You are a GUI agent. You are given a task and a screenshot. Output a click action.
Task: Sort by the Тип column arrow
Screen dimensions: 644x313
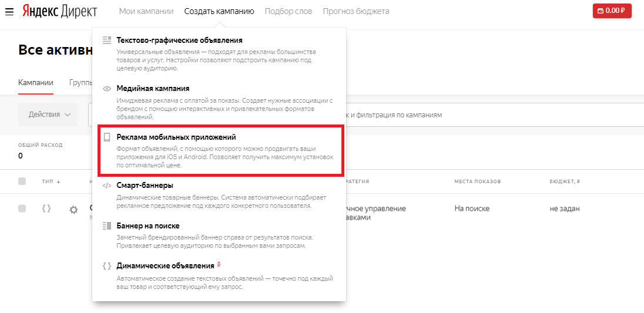click(x=58, y=182)
